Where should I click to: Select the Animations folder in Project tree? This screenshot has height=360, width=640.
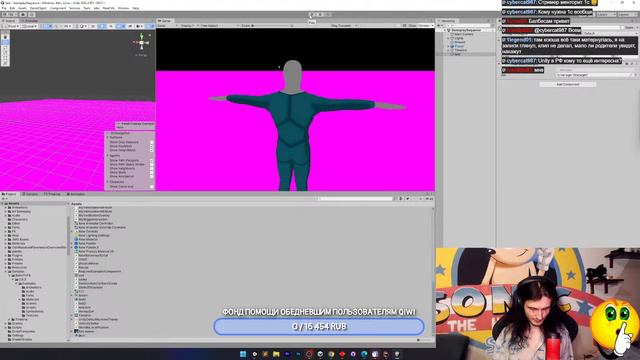20,207
